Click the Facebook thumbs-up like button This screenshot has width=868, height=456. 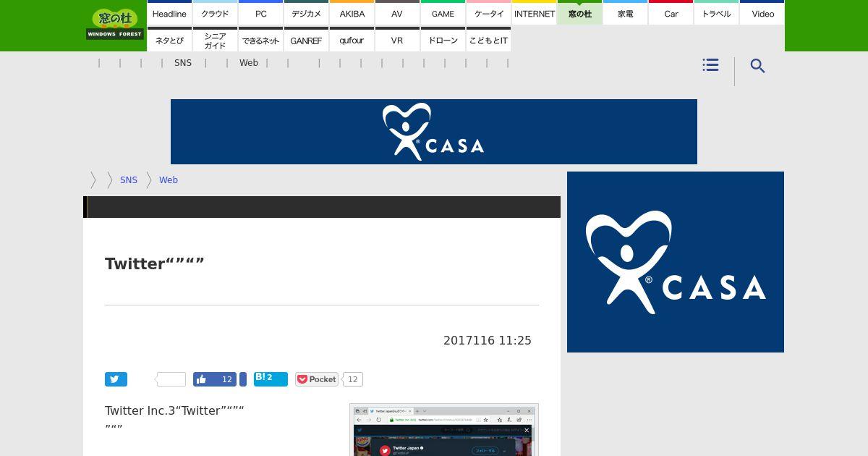click(215, 379)
